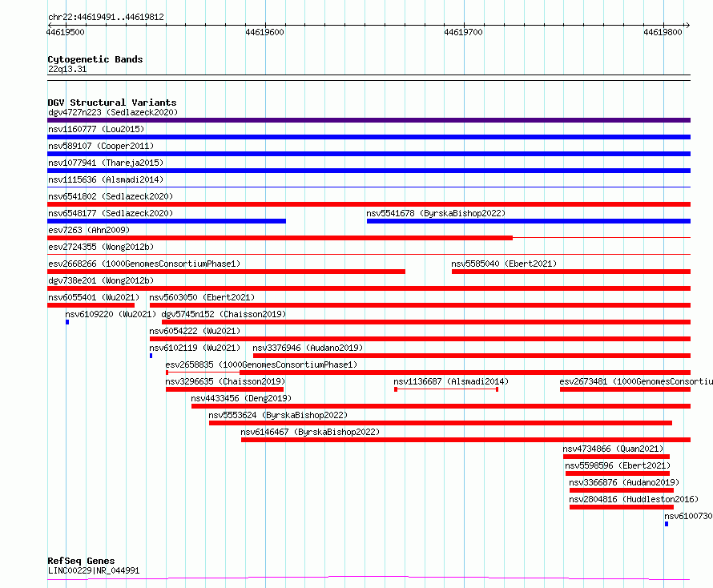Select nsv4433456 (Deng2019) label
The image size is (713, 588).
[x=241, y=398]
